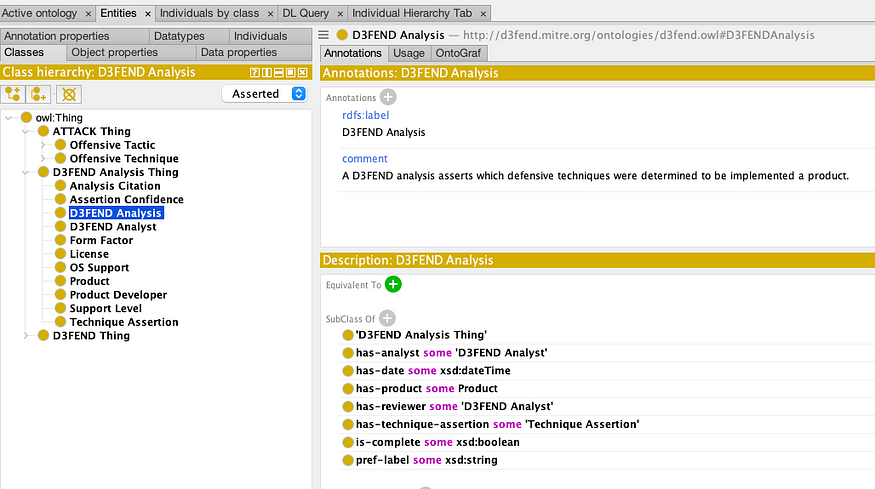Screen dimensions: 875x489
Task: Collapse the ATTACK Thing node
Action: pos(25,132)
